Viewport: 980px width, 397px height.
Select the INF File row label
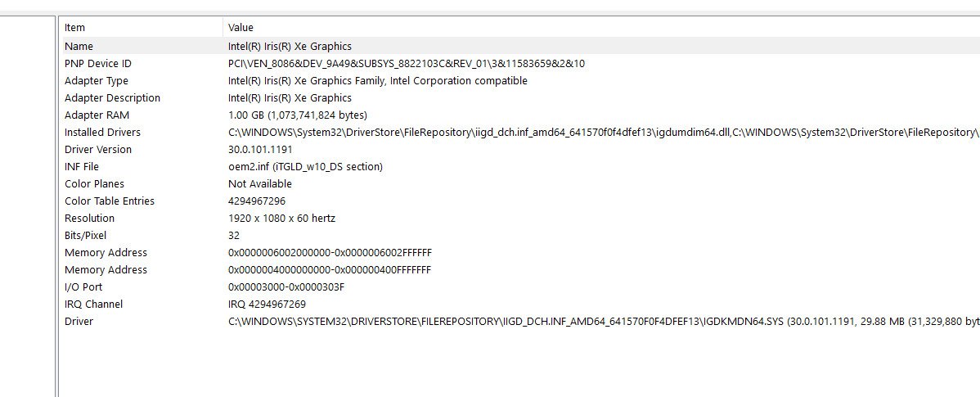pyautogui.click(x=82, y=167)
